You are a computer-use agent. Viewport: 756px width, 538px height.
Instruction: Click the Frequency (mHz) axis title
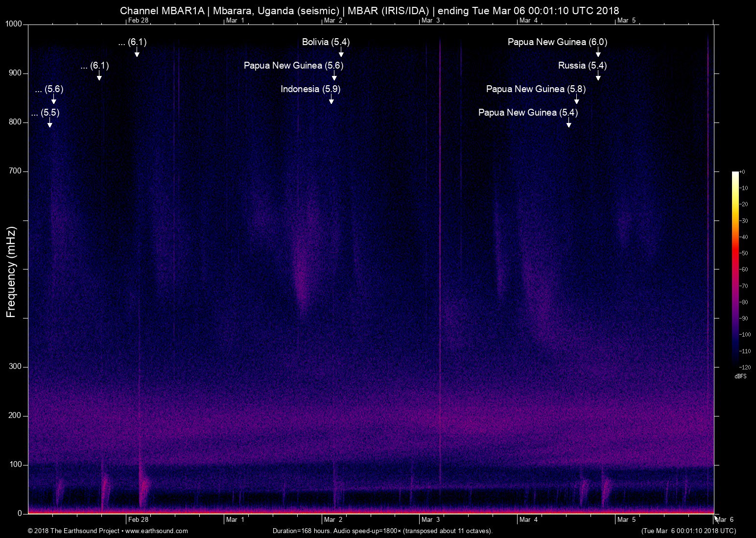pos(11,272)
